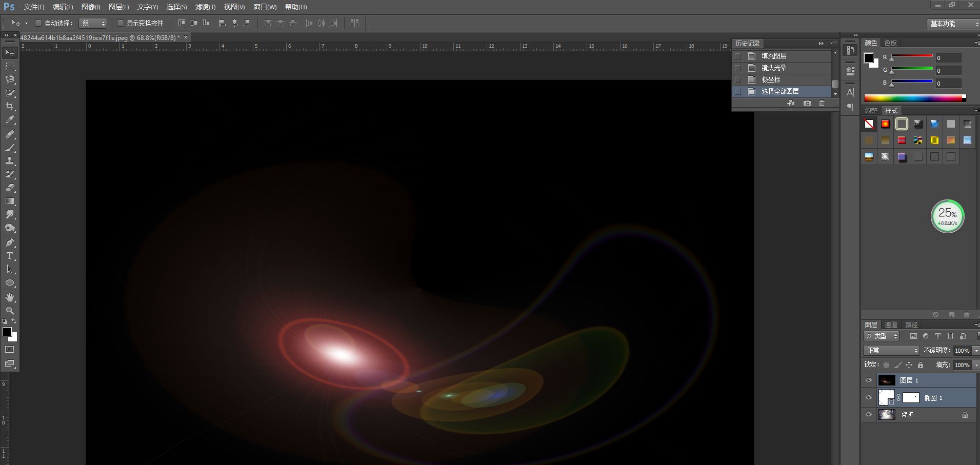Hide the 背景 layer eye icon
980x465 pixels.
pyautogui.click(x=869, y=414)
